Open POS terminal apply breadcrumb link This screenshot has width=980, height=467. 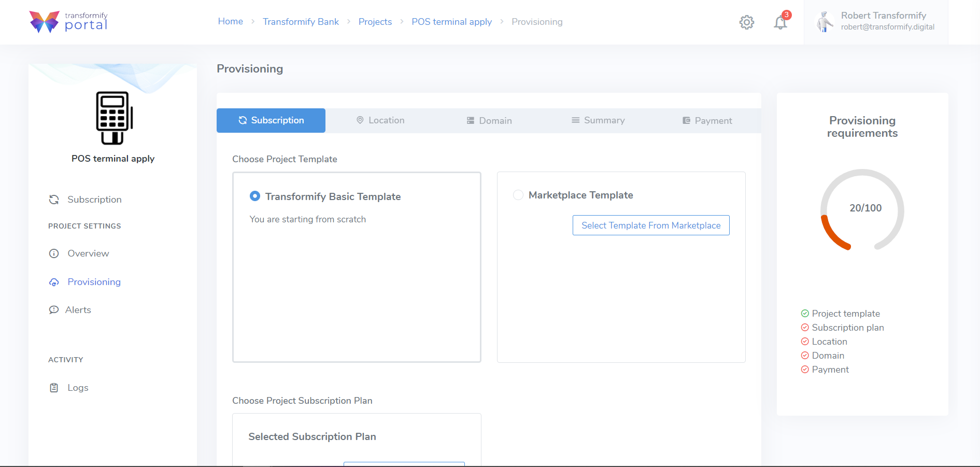point(452,22)
